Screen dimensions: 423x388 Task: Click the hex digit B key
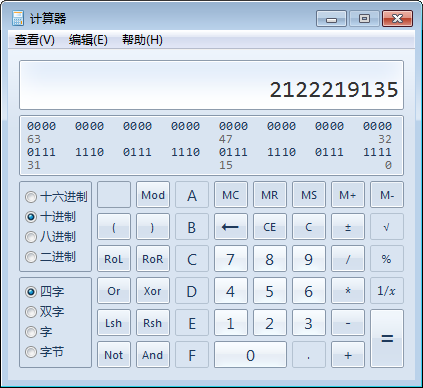point(192,227)
